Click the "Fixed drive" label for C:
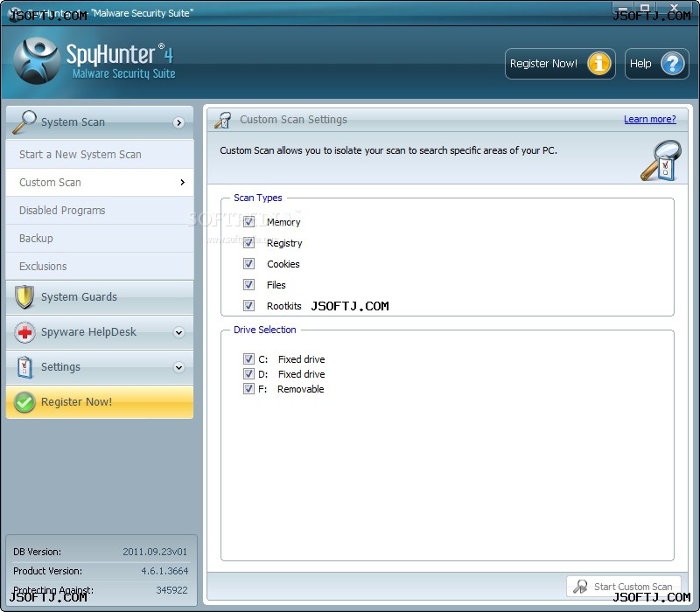The image size is (700, 612). (301, 359)
